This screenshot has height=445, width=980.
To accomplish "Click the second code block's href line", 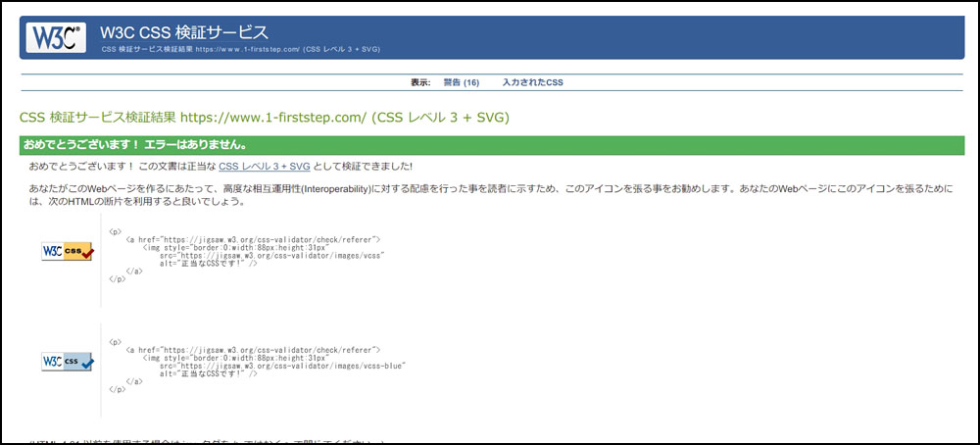I will coord(253,350).
